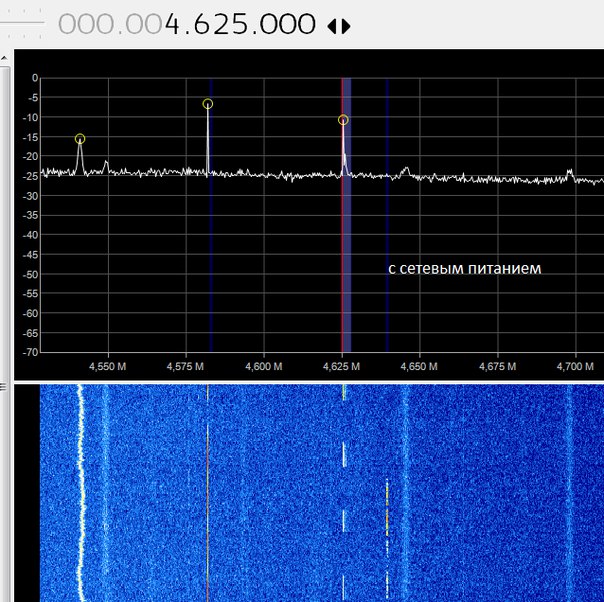Image resolution: width=604 pixels, height=602 pixels.
Task: Click the '-25' level axis label
Action: click(31, 176)
